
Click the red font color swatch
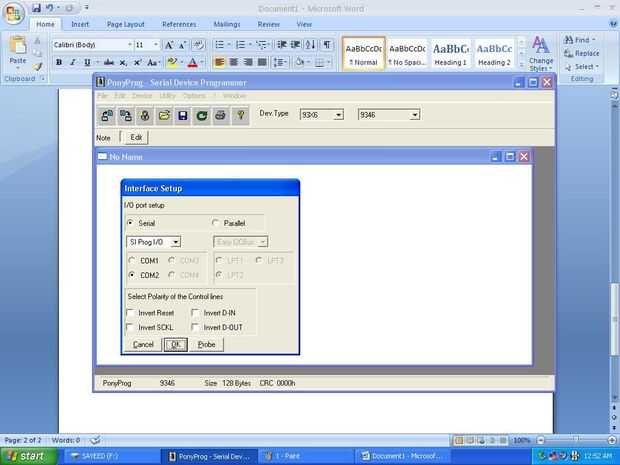tap(193, 62)
